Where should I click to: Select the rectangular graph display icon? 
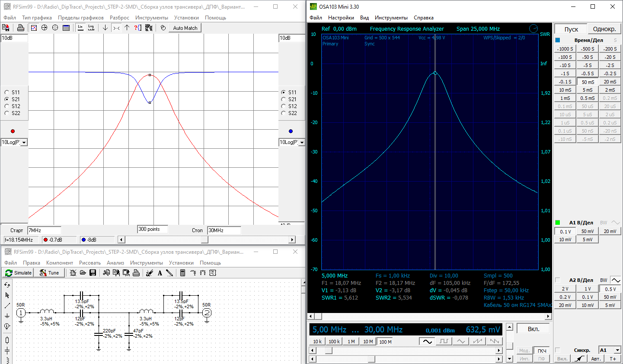pyautogui.click(x=34, y=28)
